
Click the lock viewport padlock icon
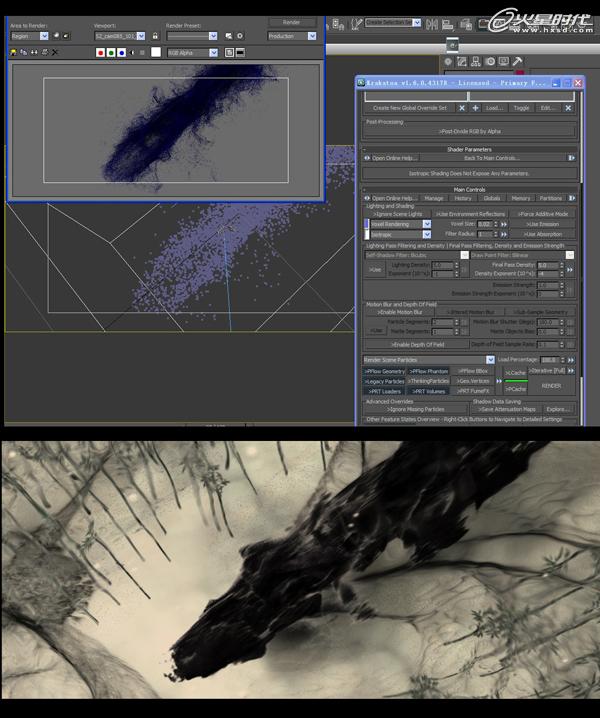click(155, 36)
